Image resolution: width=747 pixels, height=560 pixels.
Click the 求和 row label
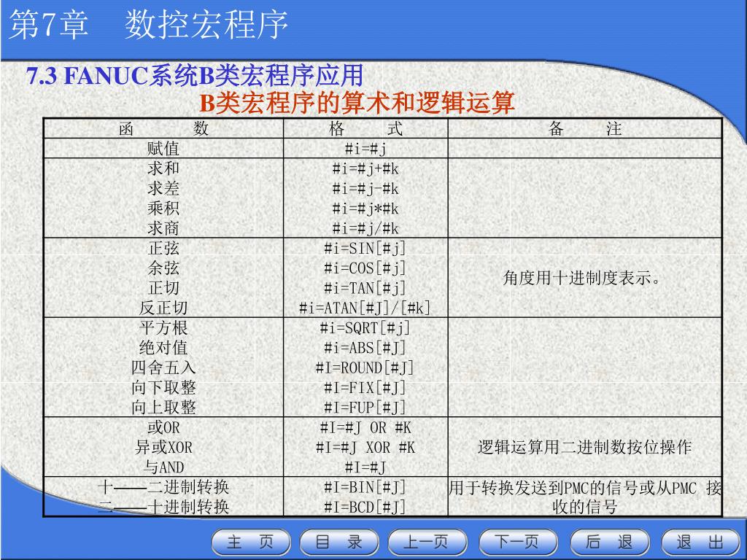point(163,168)
